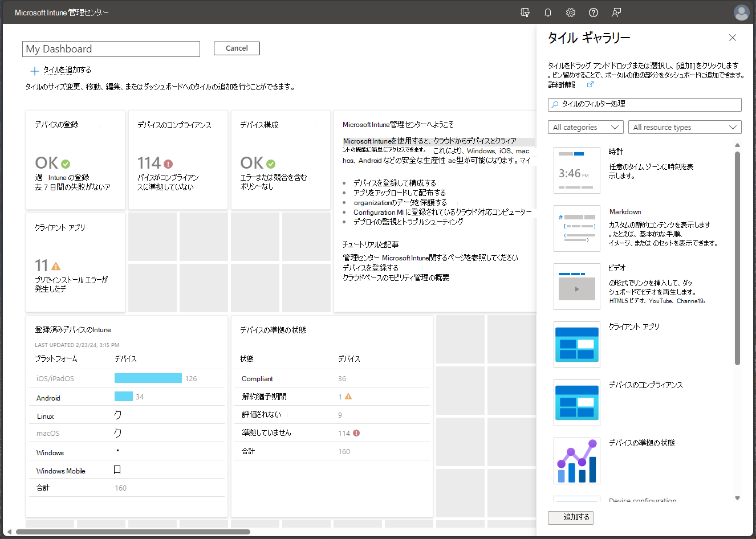This screenshot has height=539, width=756.
Task: Expand the All resource types dropdown
Action: tap(685, 127)
